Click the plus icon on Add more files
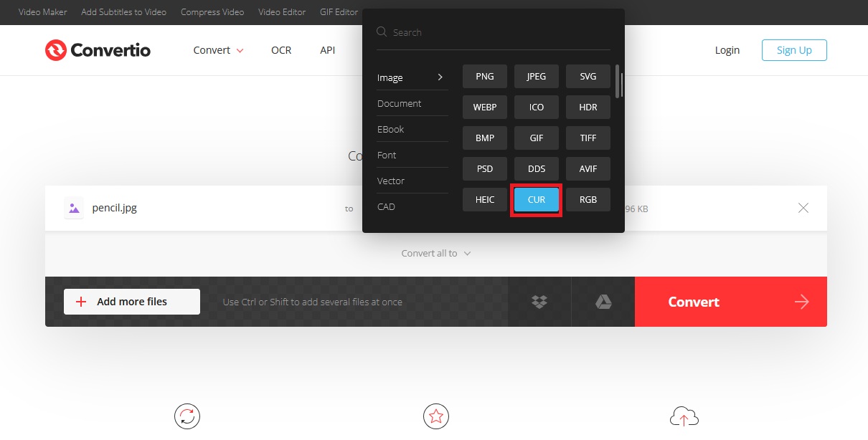The width and height of the screenshot is (868, 440). [81, 302]
